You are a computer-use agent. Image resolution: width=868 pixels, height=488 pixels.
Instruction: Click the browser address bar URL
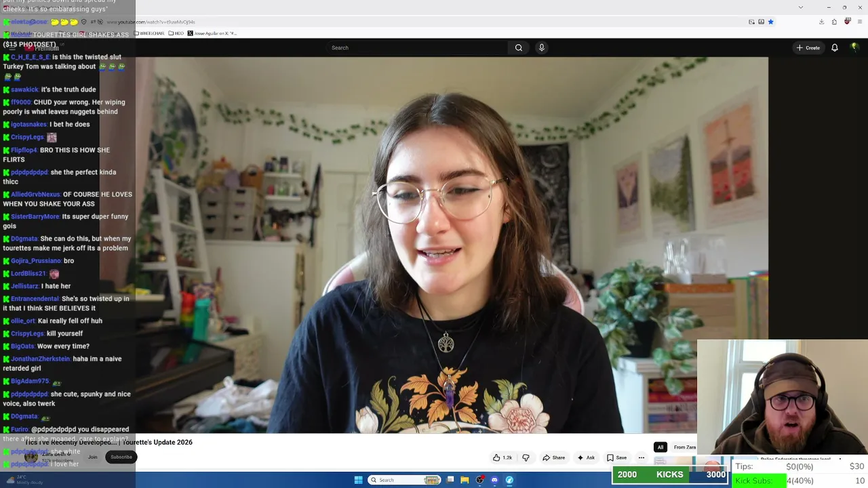[x=151, y=22]
